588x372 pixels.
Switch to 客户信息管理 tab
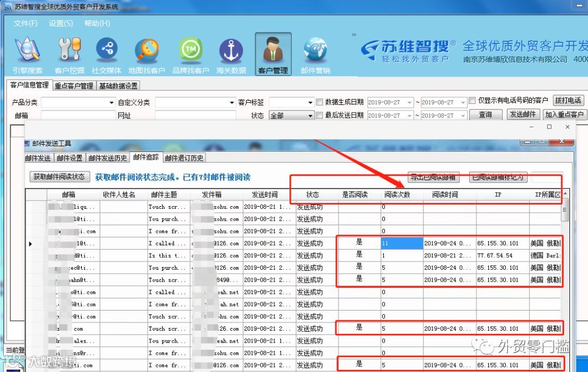[x=29, y=85]
